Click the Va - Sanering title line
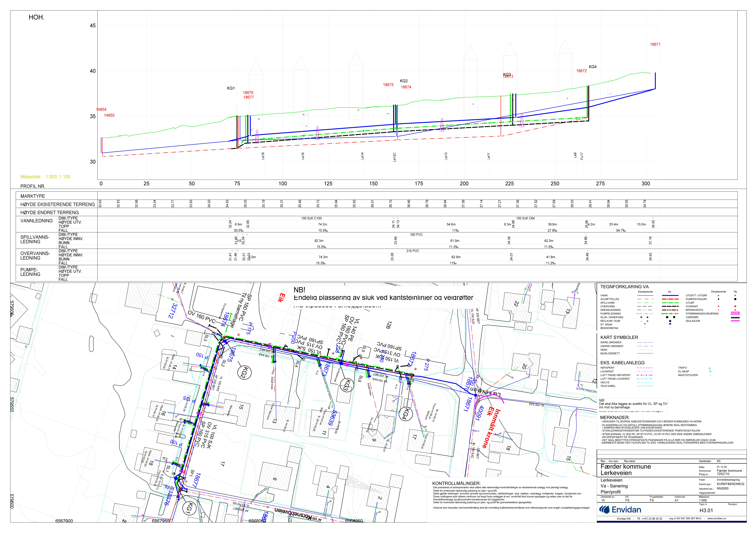This screenshot has width=756, height=534. [614, 486]
